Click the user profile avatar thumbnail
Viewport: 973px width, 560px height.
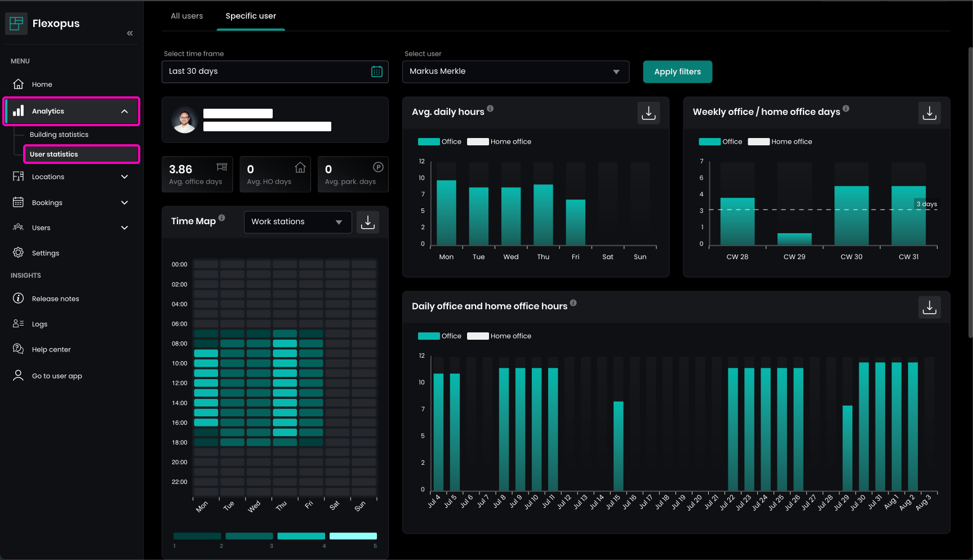click(x=185, y=120)
